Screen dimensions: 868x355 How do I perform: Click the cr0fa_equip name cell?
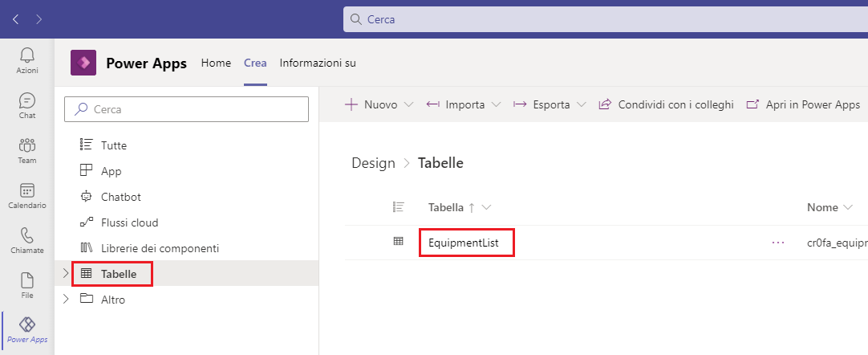click(838, 243)
